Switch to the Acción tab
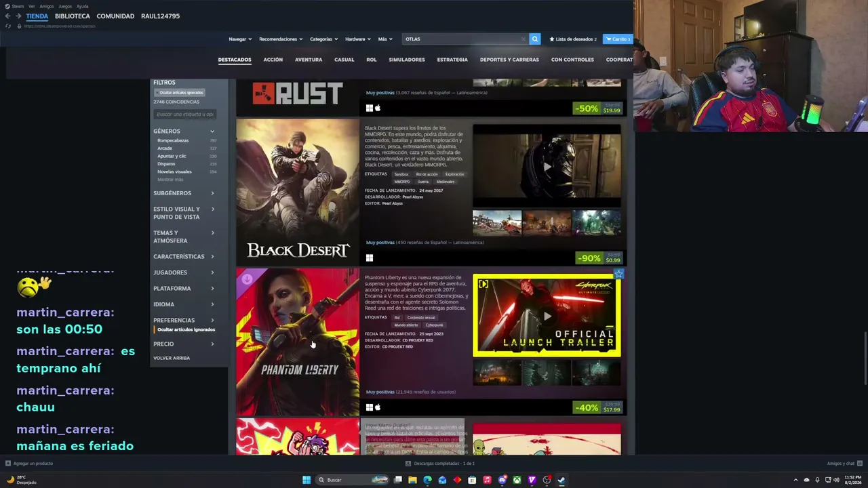Screen dimensions: 868x488 point(273,60)
